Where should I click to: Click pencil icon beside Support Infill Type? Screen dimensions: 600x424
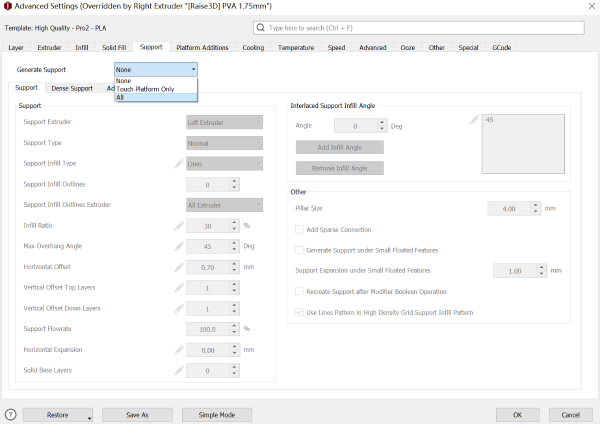(x=179, y=163)
